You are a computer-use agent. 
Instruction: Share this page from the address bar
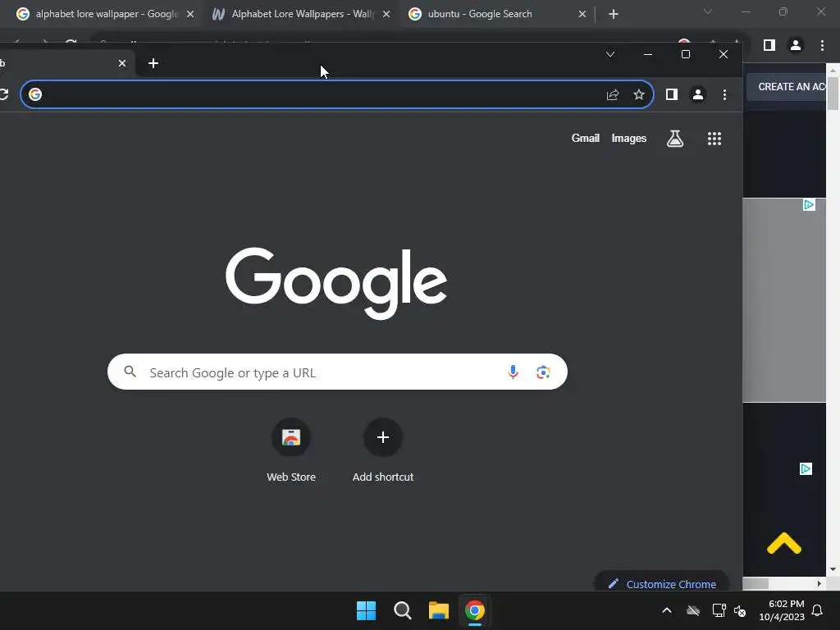click(613, 95)
